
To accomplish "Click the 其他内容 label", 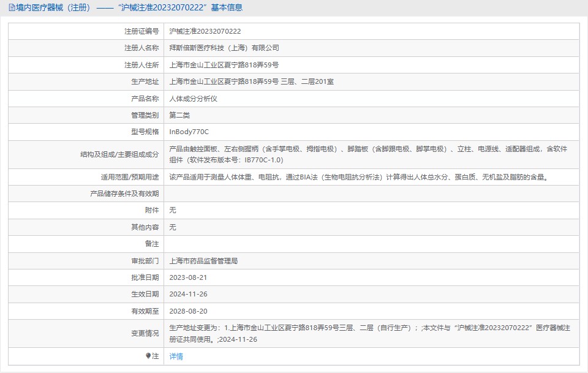I will [x=145, y=227].
